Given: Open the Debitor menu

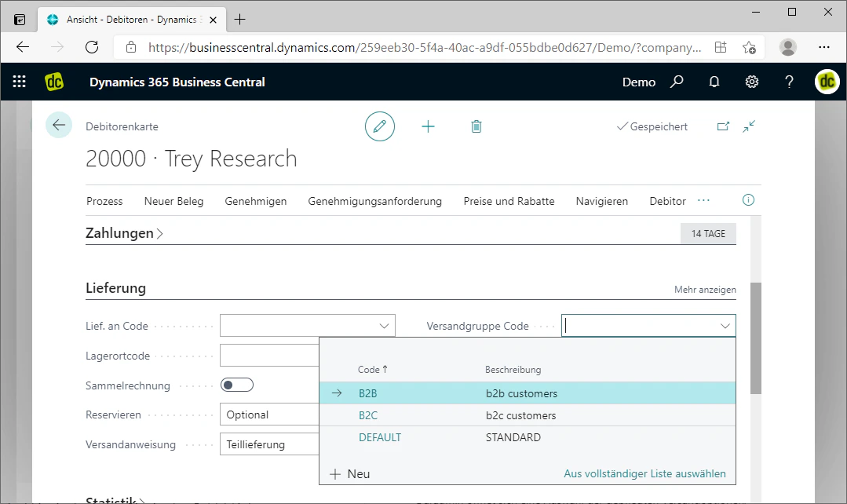Looking at the screenshot, I should (x=668, y=201).
